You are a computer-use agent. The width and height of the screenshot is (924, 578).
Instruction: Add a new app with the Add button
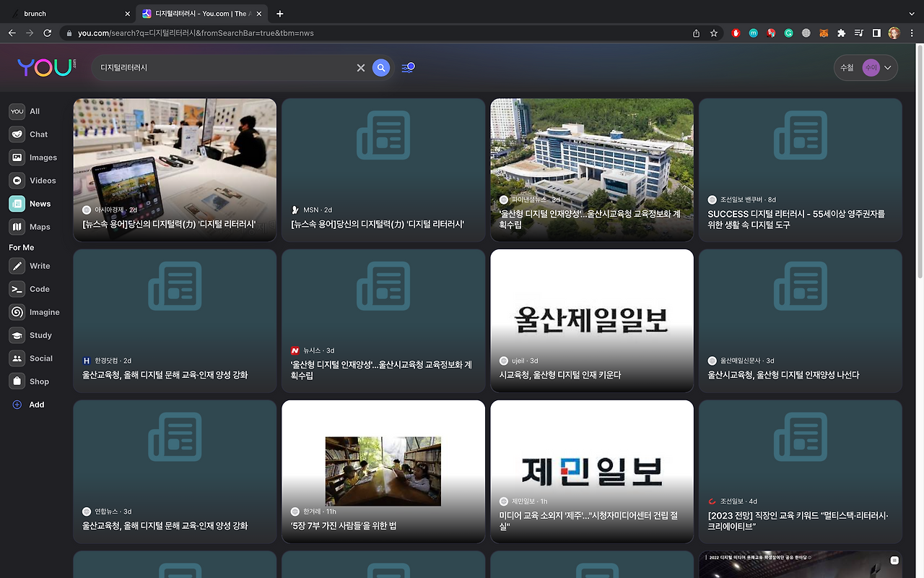[x=29, y=405]
